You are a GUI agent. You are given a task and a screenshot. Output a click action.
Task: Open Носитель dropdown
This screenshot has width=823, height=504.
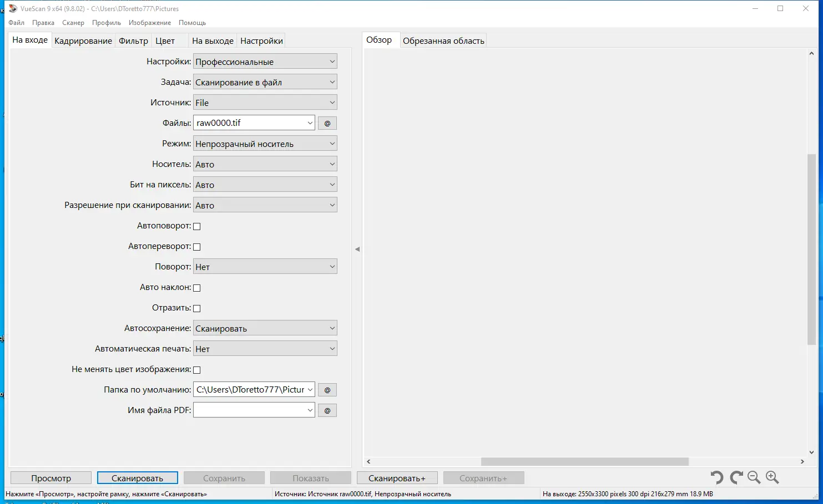(x=265, y=164)
